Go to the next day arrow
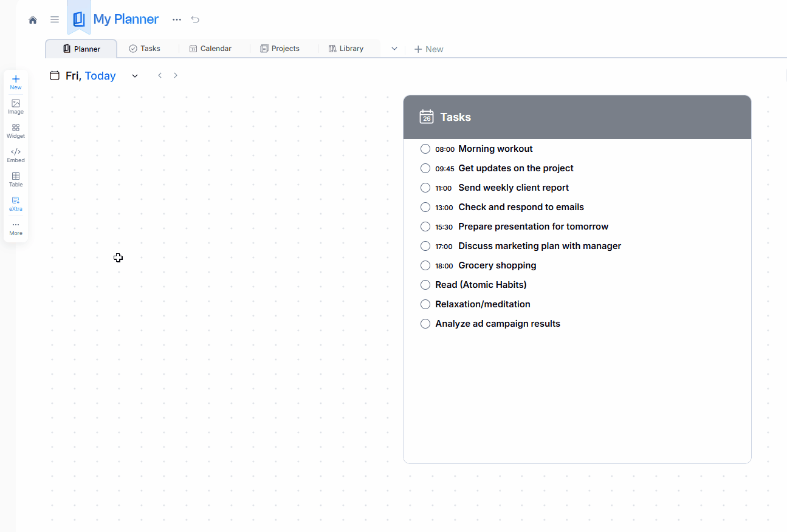Image resolution: width=787 pixels, height=532 pixels. click(176, 75)
